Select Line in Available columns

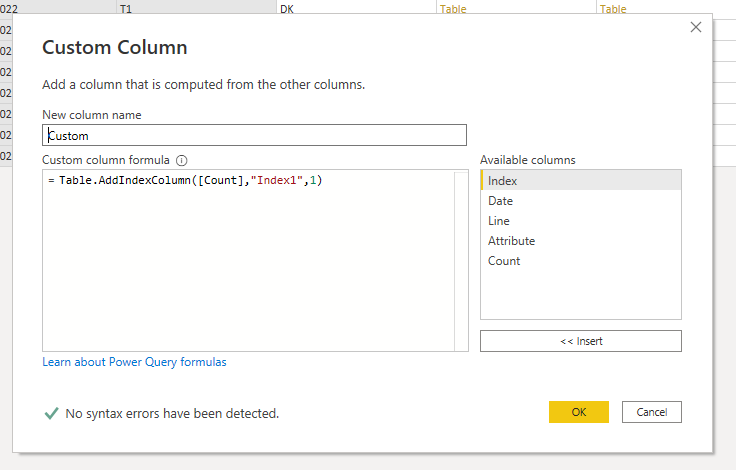coord(581,221)
